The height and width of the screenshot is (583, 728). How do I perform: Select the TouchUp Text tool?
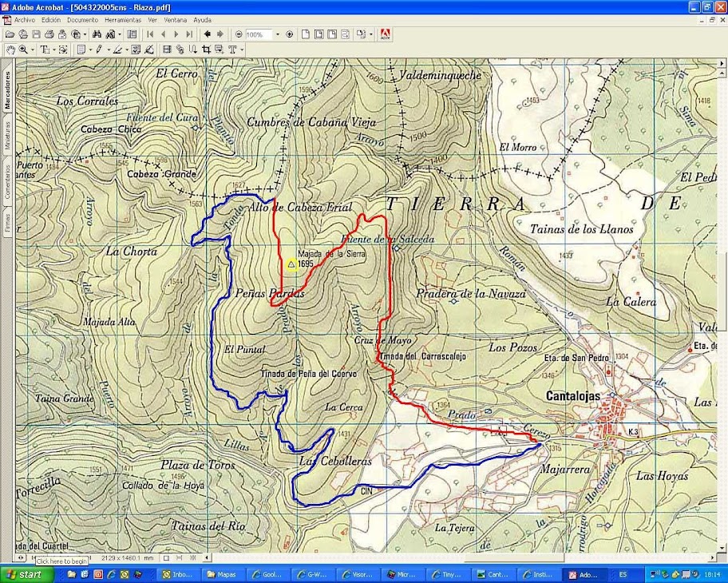(x=232, y=50)
